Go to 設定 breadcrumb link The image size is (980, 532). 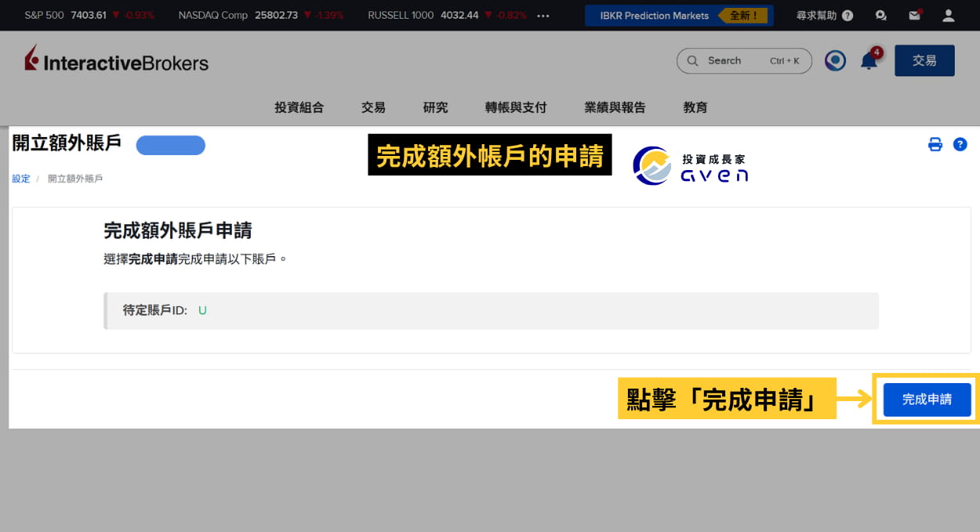[21, 179]
